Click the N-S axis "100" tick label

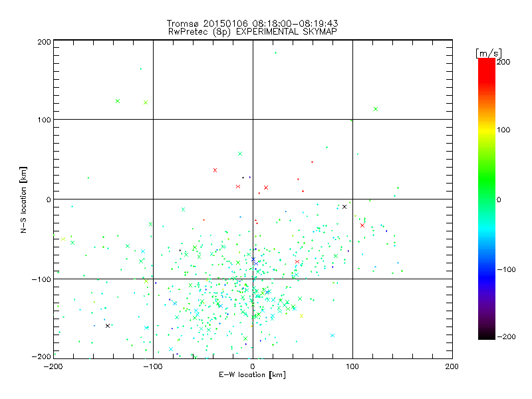(x=44, y=120)
